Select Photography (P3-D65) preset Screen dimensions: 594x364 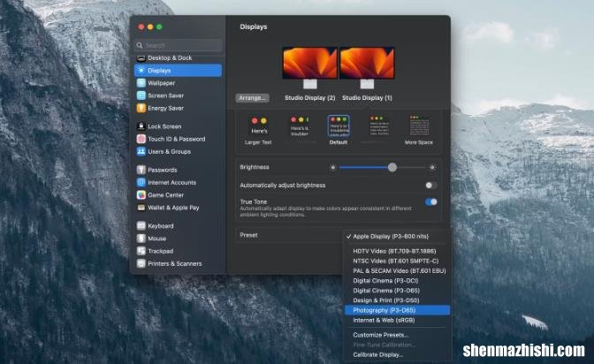[x=385, y=310]
